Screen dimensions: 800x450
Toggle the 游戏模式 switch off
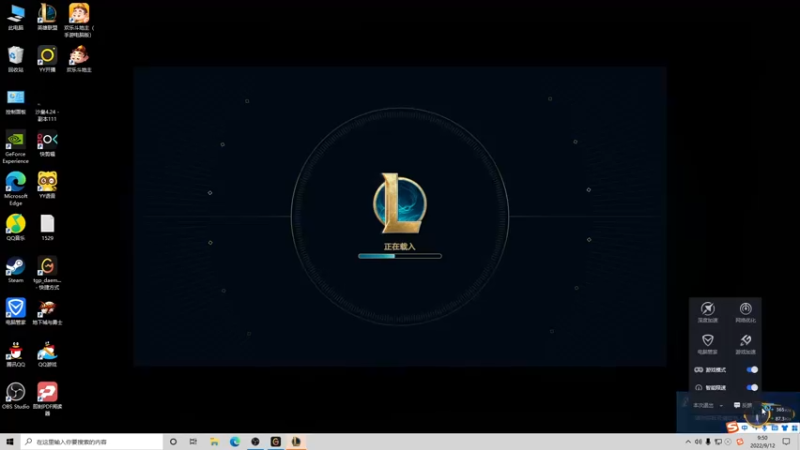coord(752,369)
